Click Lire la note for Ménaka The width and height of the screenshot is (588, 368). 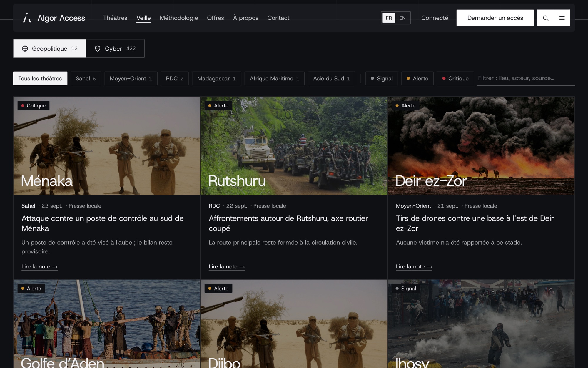point(39,267)
